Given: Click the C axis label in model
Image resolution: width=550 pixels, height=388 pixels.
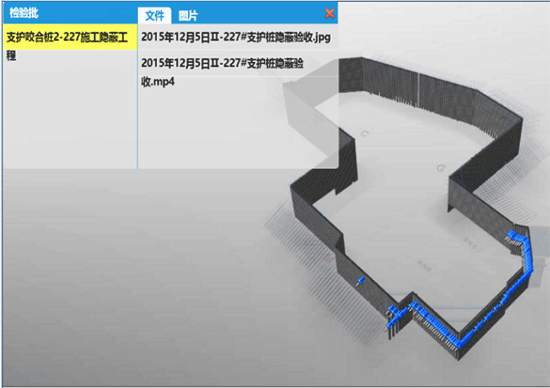Looking at the screenshot, I should [x=364, y=134].
